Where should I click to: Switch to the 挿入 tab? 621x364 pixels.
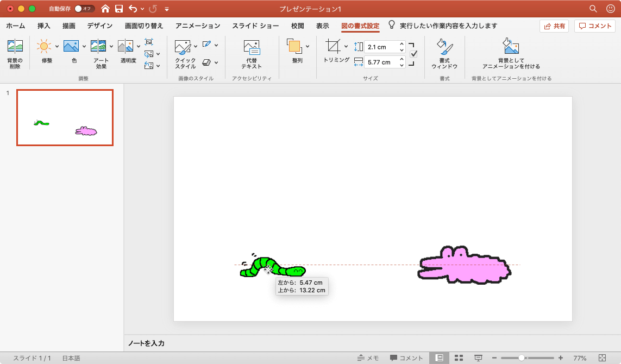coord(44,26)
